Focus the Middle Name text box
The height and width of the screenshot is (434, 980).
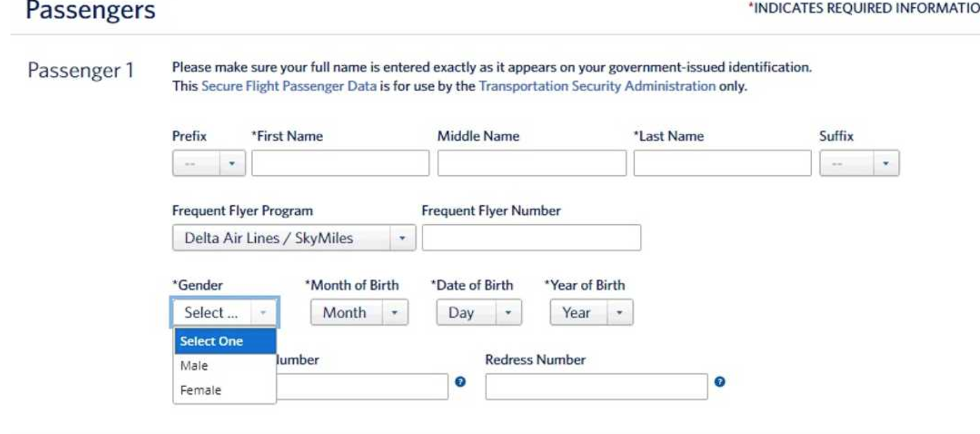click(x=531, y=163)
